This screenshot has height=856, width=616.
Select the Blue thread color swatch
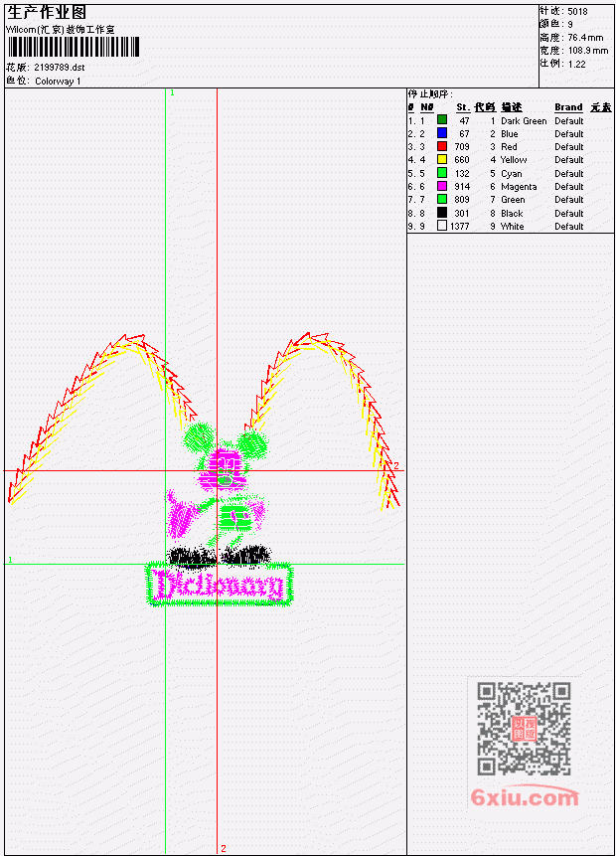pos(442,132)
